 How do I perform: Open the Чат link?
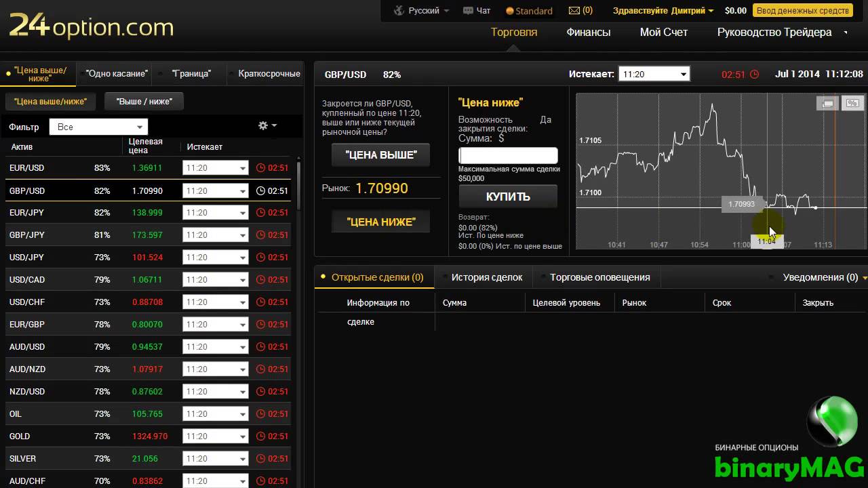click(x=484, y=11)
